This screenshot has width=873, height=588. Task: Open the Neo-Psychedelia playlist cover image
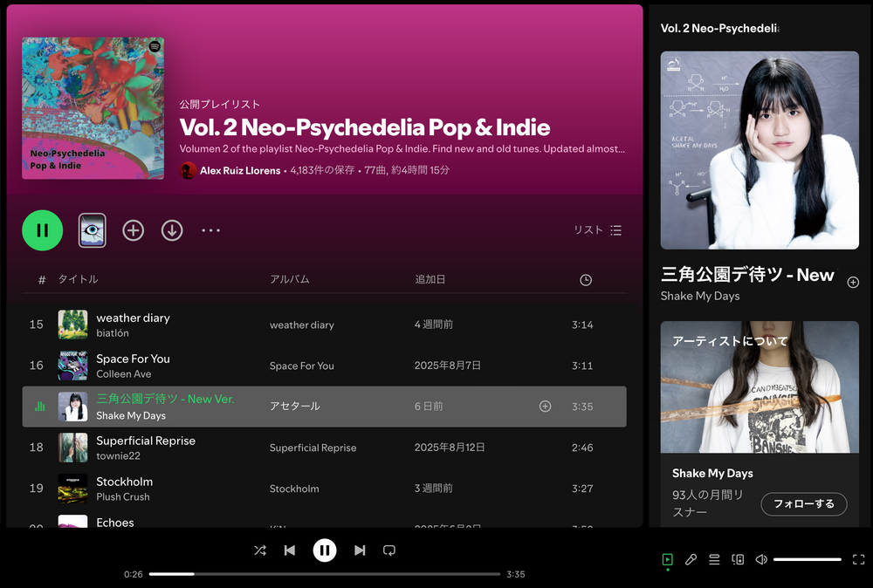[x=93, y=108]
